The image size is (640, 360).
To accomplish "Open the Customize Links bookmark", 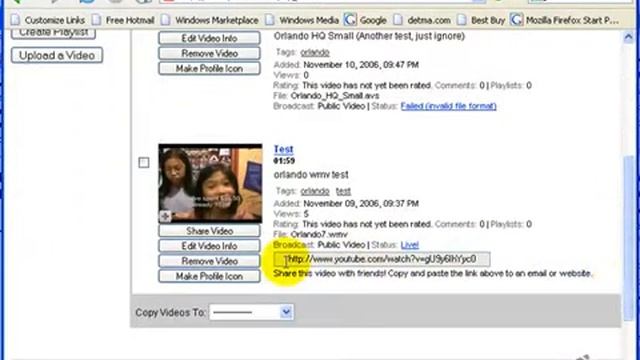I will click(x=48, y=20).
